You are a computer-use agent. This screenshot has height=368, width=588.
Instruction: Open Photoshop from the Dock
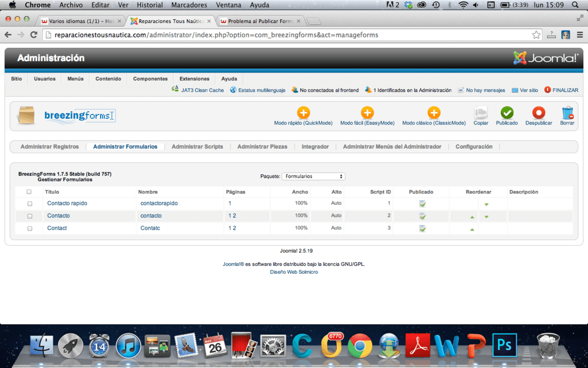click(x=505, y=345)
